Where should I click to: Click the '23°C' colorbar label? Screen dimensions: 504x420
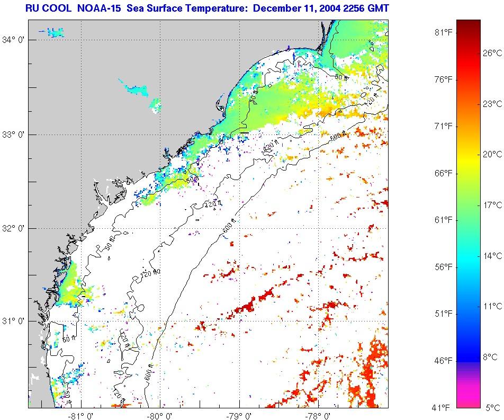(x=492, y=104)
